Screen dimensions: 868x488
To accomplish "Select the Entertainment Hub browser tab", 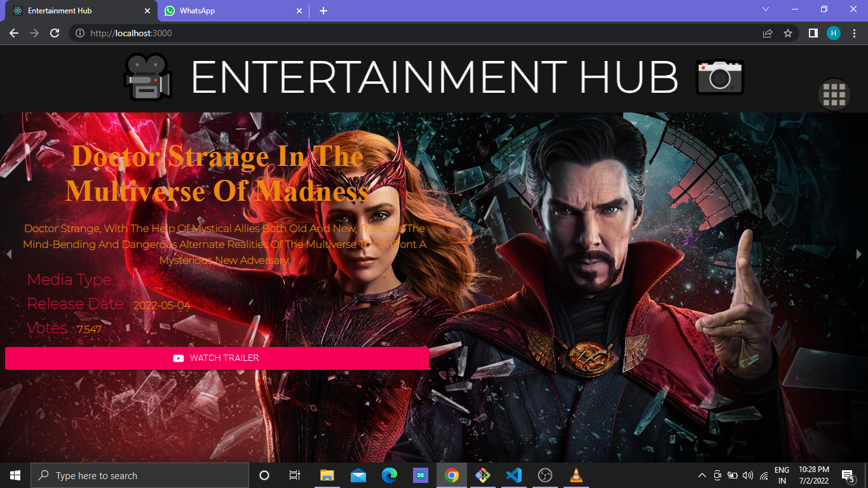I will tap(76, 11).
